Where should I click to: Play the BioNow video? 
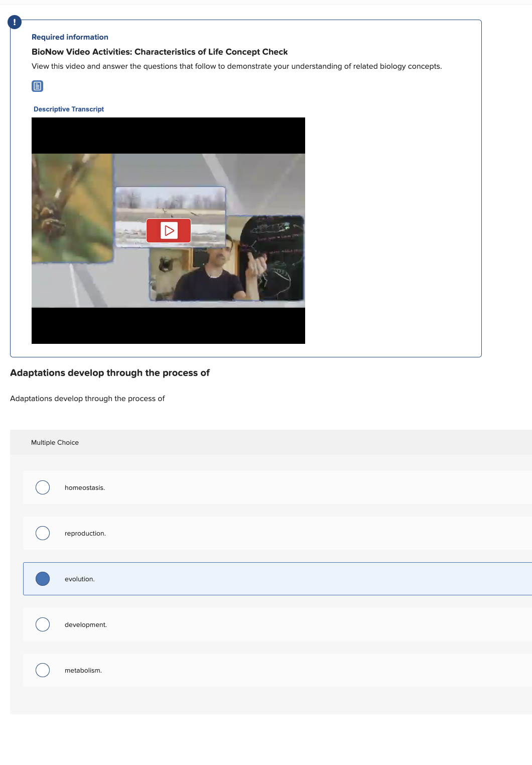pos(169,230)
